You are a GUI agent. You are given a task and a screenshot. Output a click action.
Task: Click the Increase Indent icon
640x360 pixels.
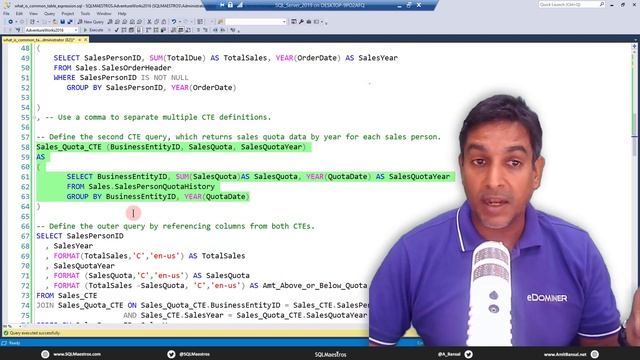coord(223,30)
